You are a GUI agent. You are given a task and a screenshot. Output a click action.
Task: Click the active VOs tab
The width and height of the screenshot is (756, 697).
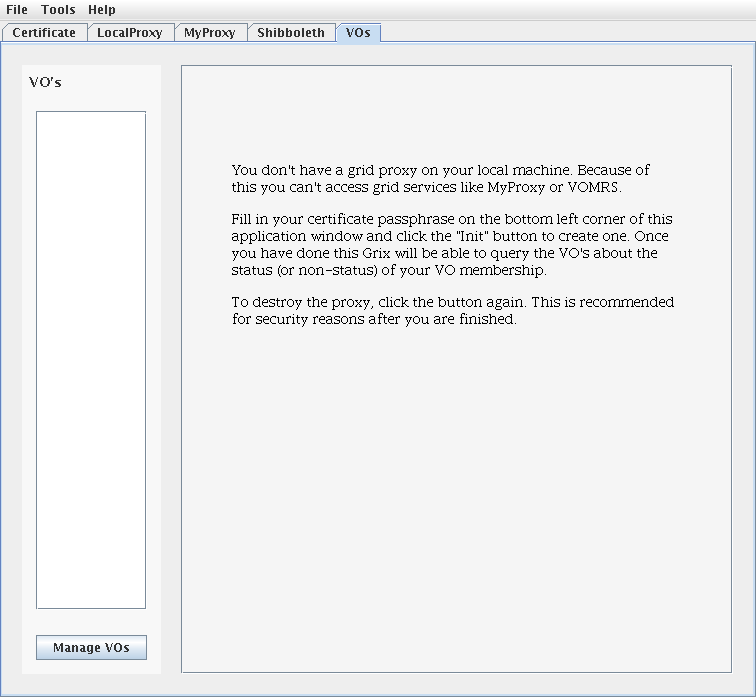pos(358,33)
